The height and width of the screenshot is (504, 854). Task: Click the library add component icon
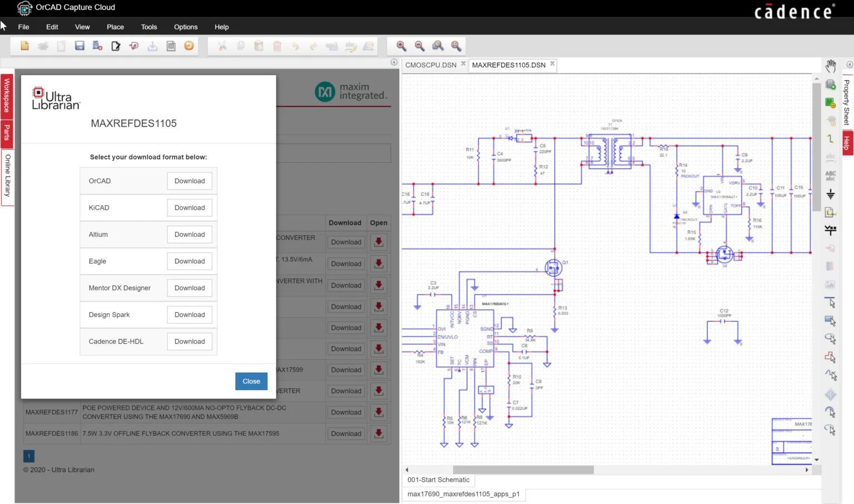point(97,46)
